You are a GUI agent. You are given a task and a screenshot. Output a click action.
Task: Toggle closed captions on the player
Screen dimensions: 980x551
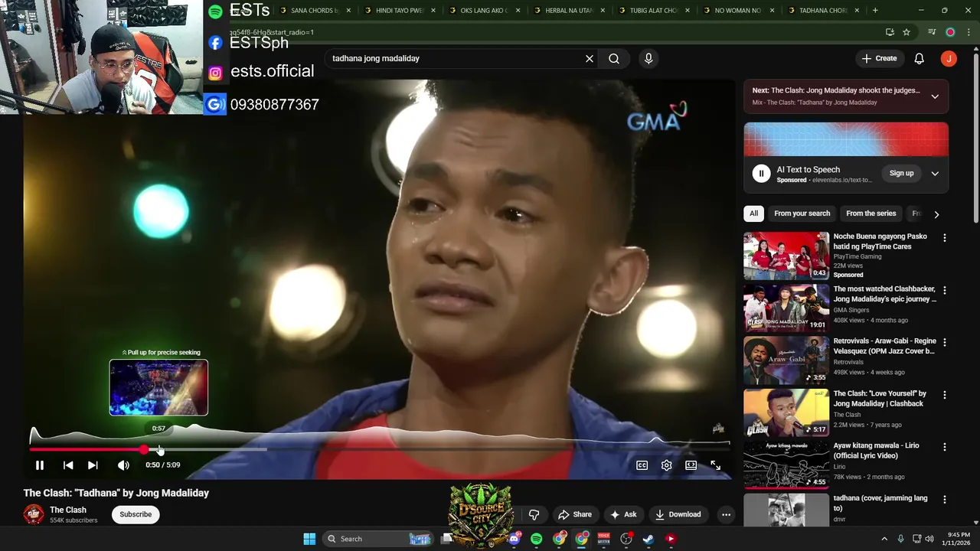[642, 465]
